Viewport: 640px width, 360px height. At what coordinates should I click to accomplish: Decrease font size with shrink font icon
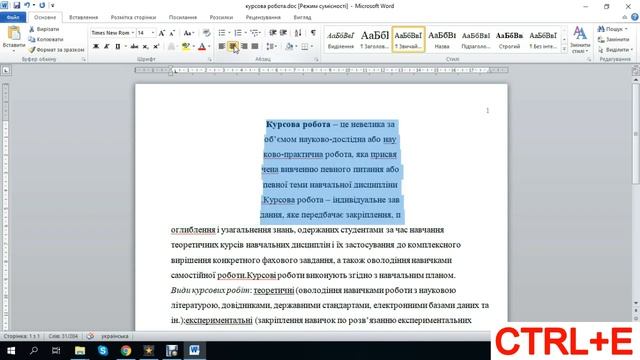(172, 33)
